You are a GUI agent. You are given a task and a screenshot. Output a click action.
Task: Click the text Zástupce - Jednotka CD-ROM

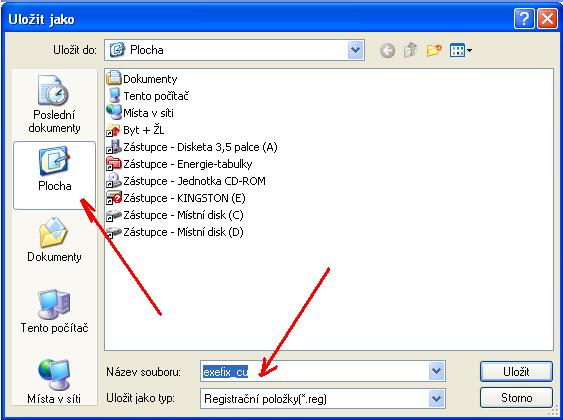coord(195,181)
